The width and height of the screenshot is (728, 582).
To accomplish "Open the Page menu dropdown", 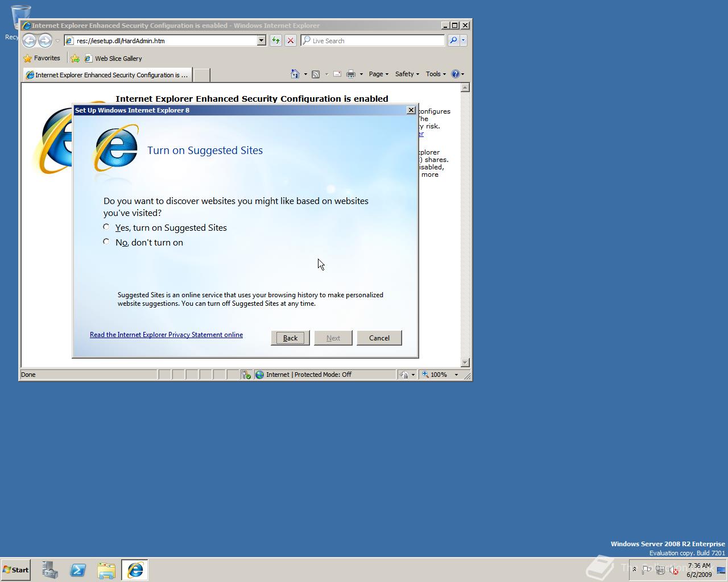I will tap(378, 74).
